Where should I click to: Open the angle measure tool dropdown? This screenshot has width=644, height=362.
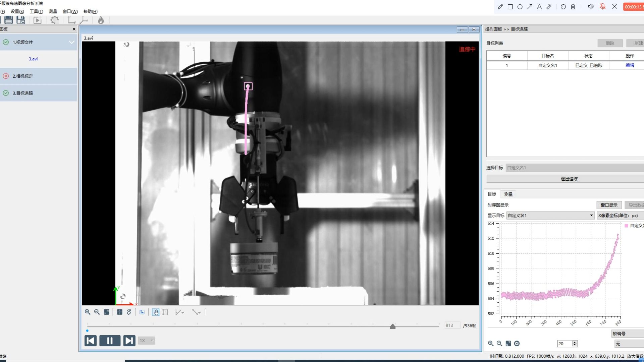coord(183,312)
